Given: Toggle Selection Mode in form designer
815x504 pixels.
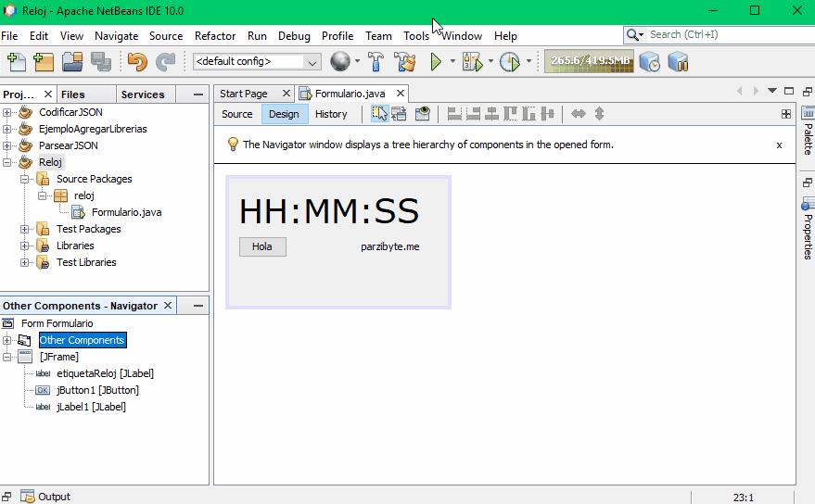Looking at the screenshot, I should (x=379, y=113).
